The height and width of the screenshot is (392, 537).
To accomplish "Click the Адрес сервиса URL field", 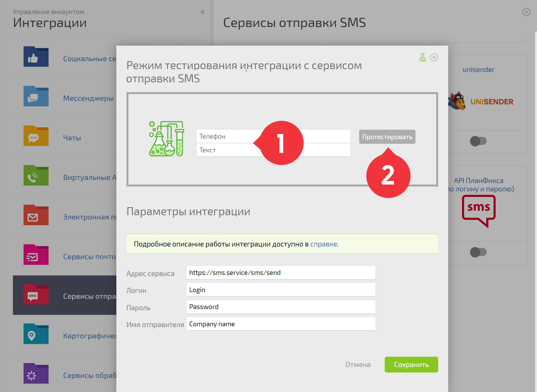I will click(281, 273).
